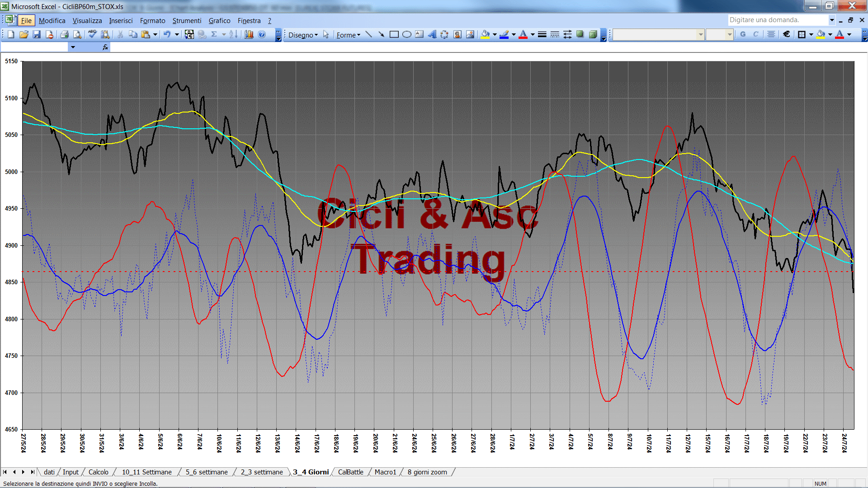Select the Line drawing tool
Screen dimensions: 868x488
pos(368,34)
